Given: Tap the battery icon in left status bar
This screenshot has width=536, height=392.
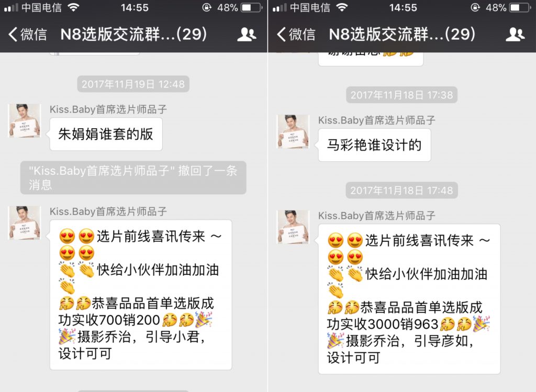Looking at the screenshot, I should pyautogui.click(x=252, y=7).
